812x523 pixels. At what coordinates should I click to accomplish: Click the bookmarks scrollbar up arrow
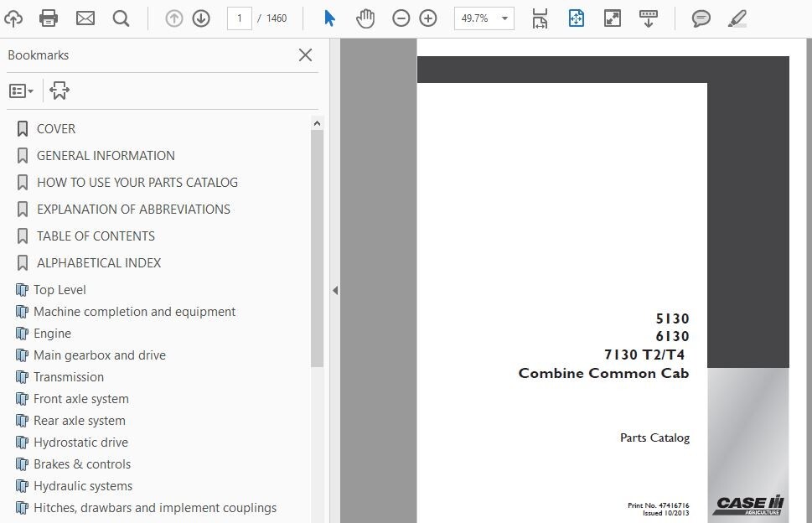(x=317, y=123)
